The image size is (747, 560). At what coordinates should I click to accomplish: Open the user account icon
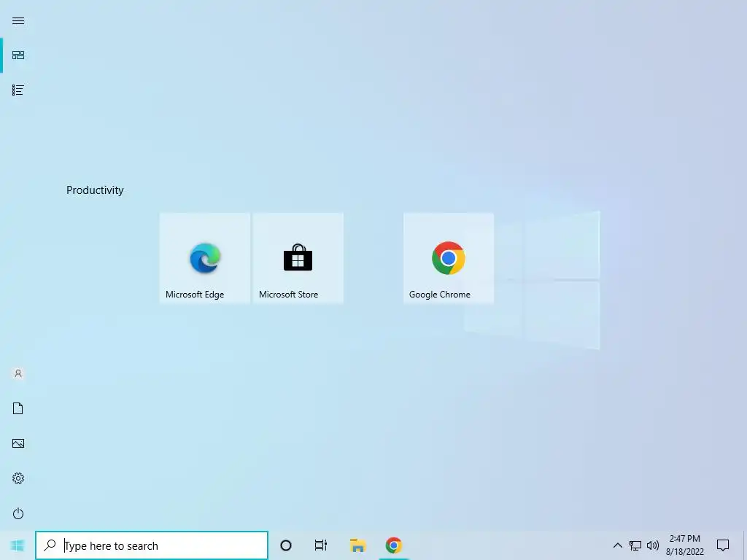[18, 373]
